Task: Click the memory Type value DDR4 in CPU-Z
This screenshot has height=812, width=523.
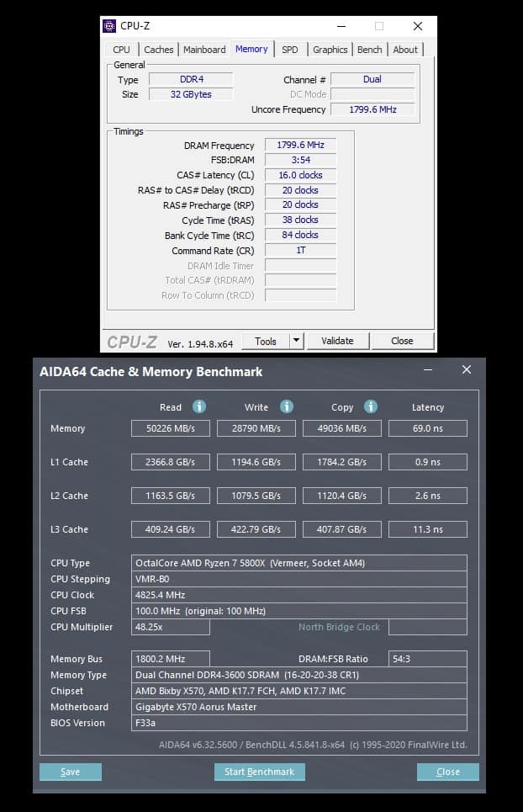Action: point(192,79)
